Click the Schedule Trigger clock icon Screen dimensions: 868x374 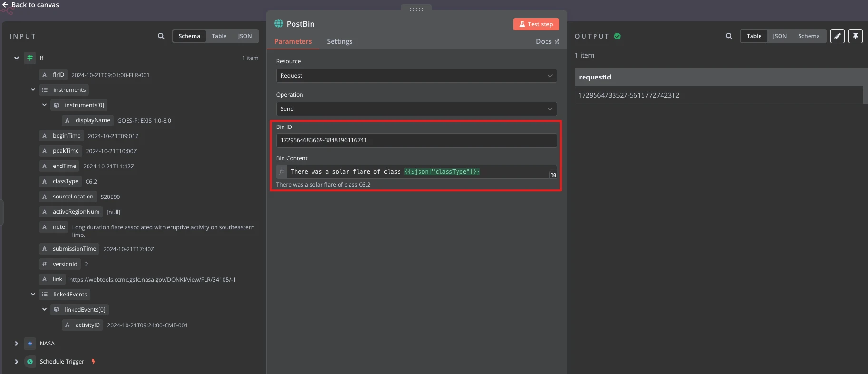pos(30,362)
